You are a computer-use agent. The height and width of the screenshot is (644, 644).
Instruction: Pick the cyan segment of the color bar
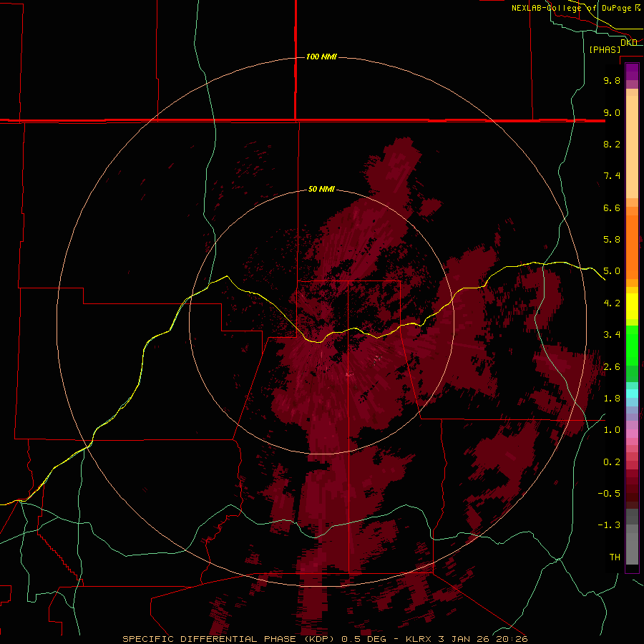(632, 394)
